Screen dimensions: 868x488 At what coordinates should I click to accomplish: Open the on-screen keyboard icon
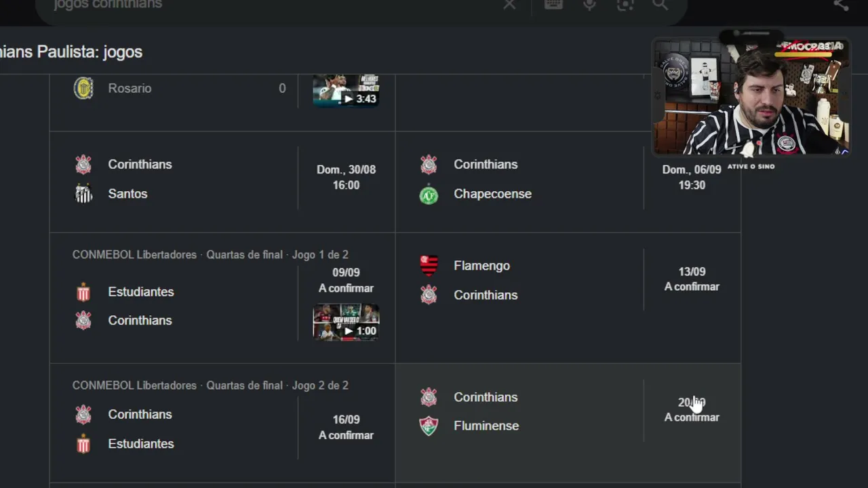click(553, 5)
